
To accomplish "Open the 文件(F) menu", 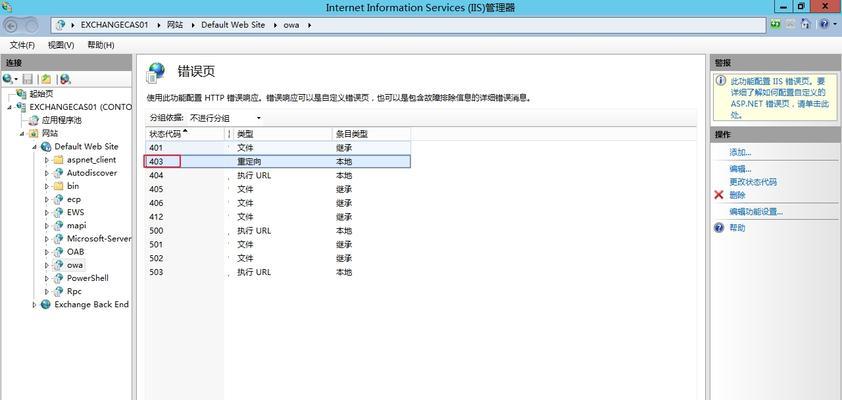I will [22, 45].
